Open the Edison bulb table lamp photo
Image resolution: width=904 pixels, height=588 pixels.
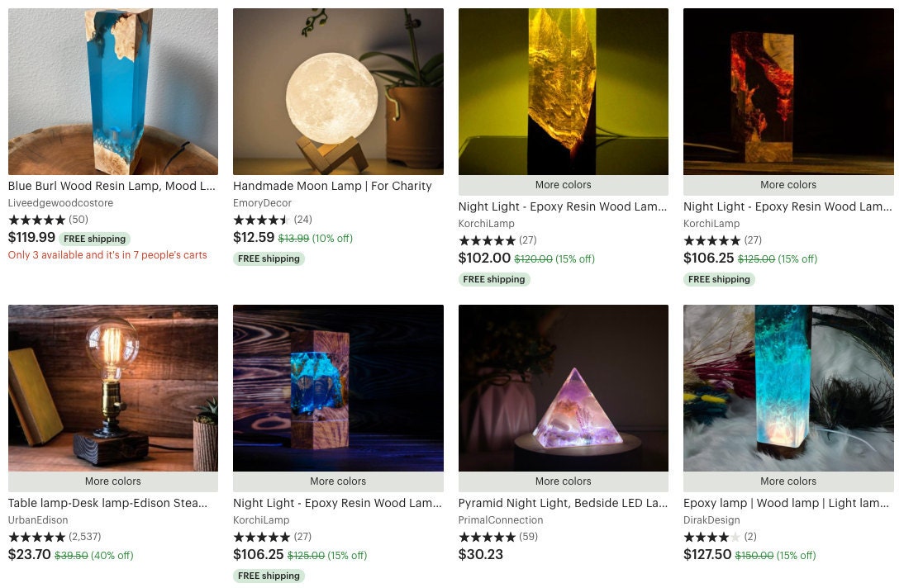(x=113, y=388)
